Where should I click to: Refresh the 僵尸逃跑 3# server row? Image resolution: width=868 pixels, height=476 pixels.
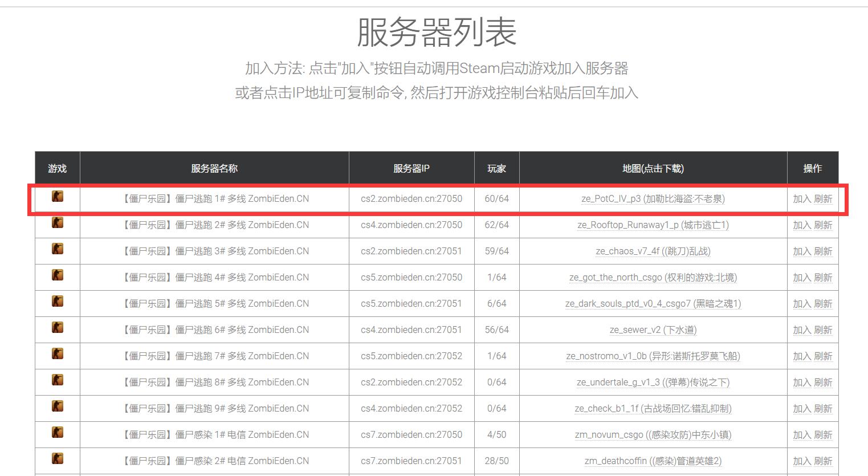coord(823,251)
